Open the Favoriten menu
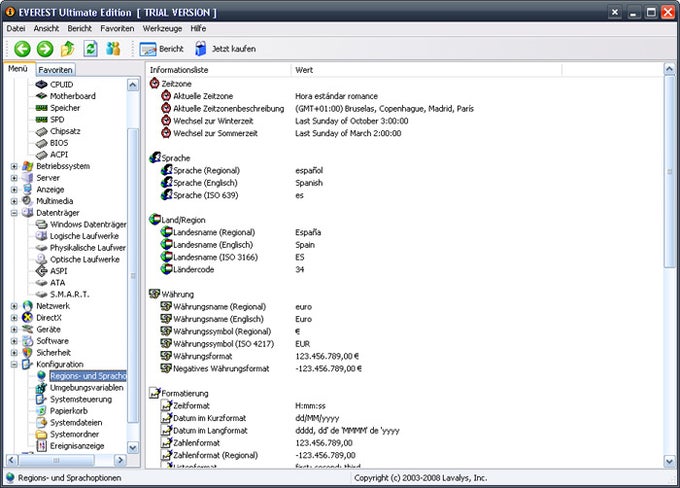The height and width of the screenshot is (488, 680). pyautogui.click(x=117, y=29)
